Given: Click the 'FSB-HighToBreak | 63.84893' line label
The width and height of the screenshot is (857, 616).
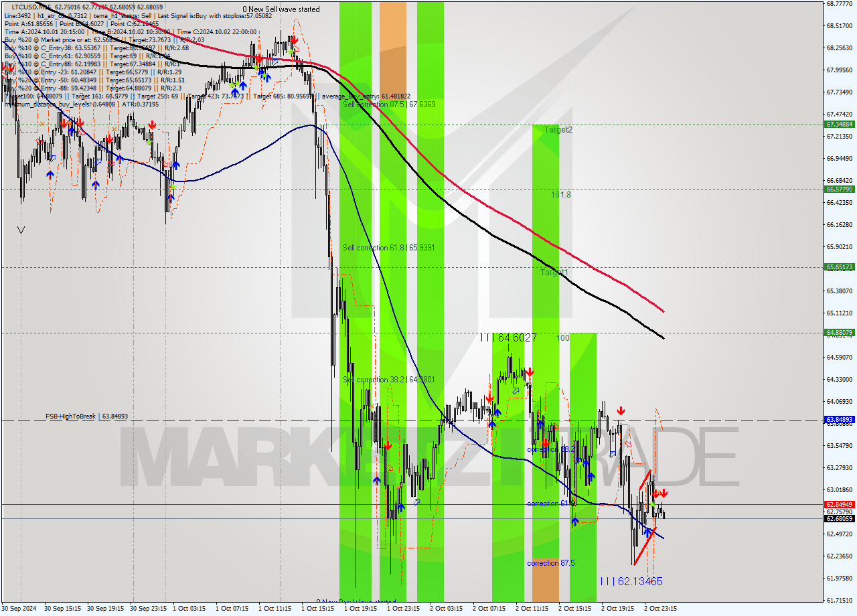Looking at the screenshot, I should [86, 416].
